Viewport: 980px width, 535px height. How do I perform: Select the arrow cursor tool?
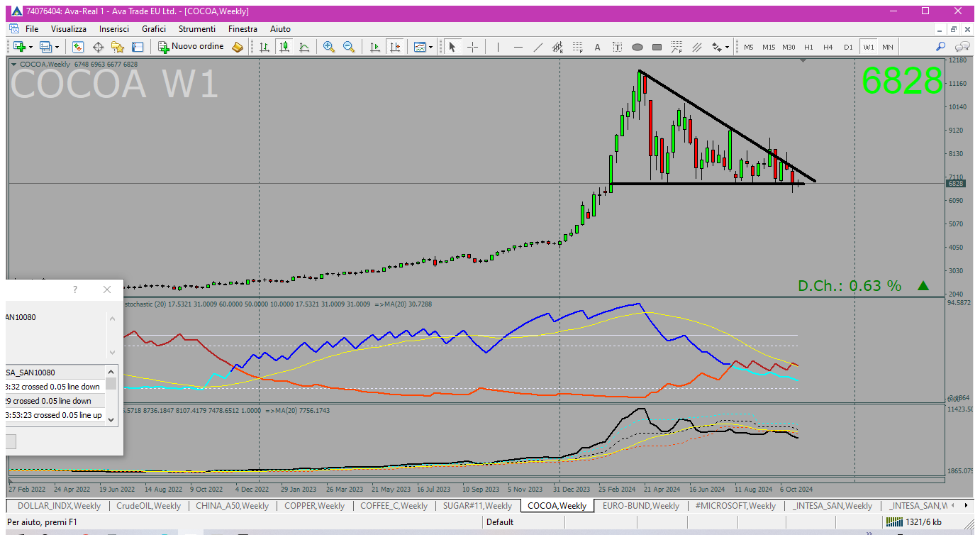(452, 47)
